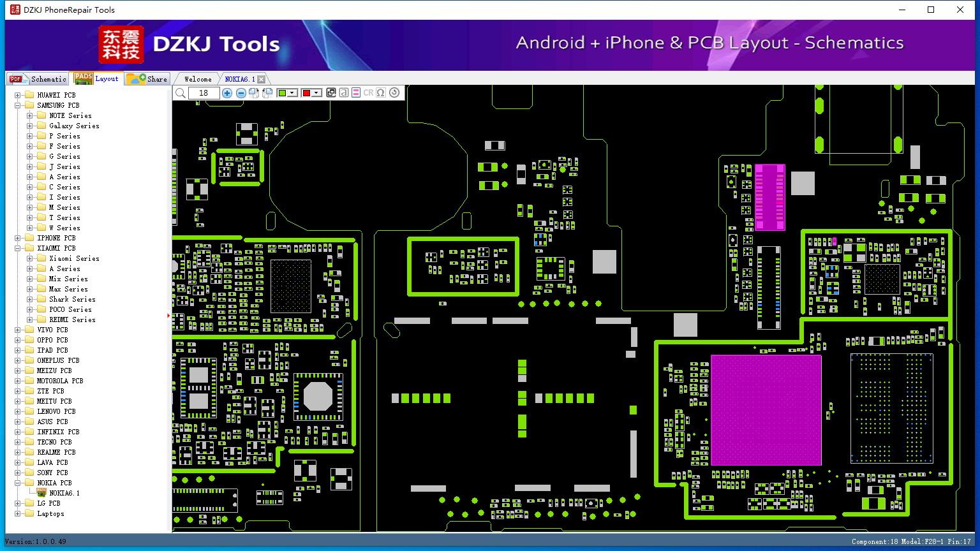Expand the OPPO PCB tree node
Screen dimensions: 980x551
pos(17,340)
